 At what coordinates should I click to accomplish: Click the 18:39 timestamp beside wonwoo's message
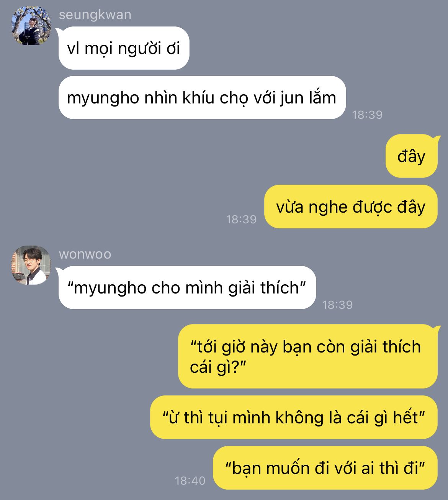tap(337, 305)
